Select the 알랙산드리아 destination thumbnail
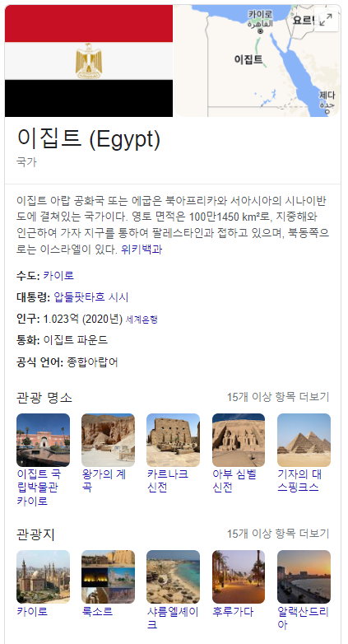 304,576
